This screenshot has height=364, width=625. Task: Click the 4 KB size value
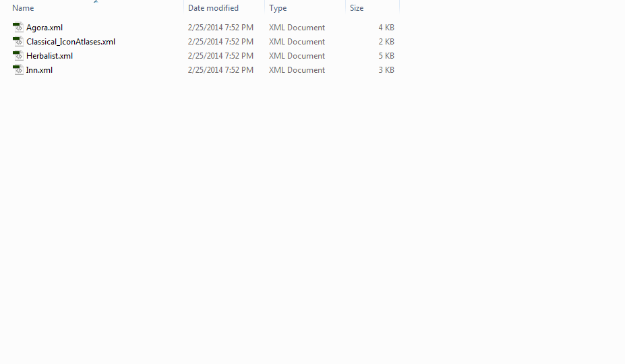pyautogui.click(x=386, y=28)
